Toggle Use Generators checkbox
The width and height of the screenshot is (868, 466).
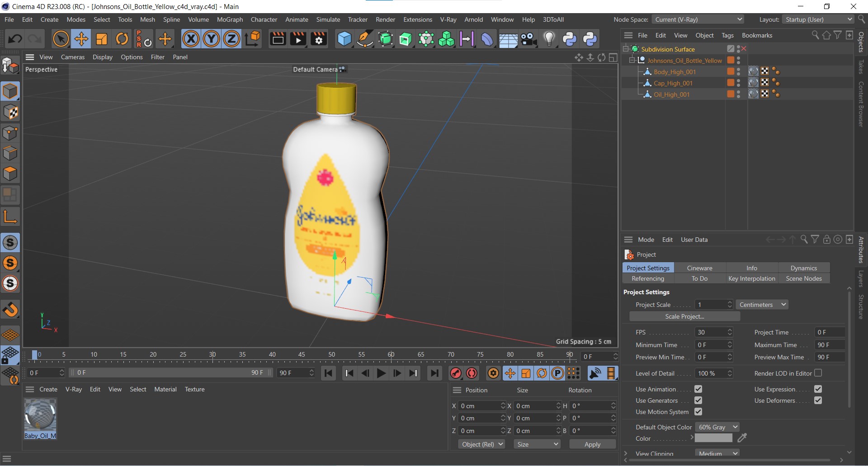point(698,400)
